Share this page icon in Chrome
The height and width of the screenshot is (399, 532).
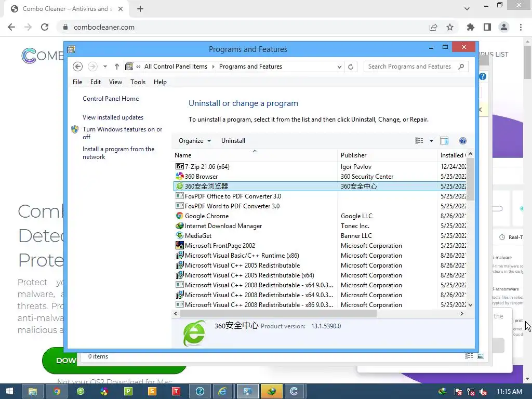click(433, 27)
